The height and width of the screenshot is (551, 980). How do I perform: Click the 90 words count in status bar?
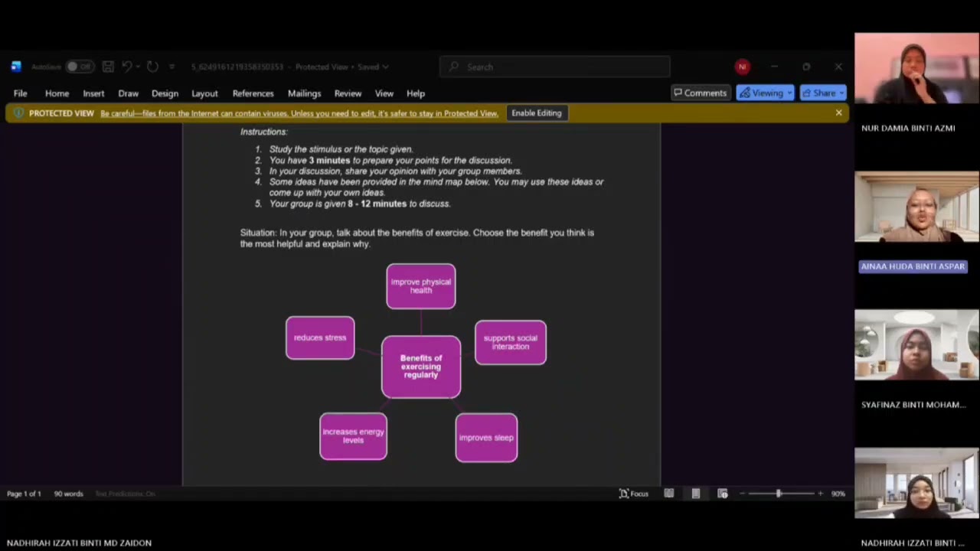pos(68,494)
